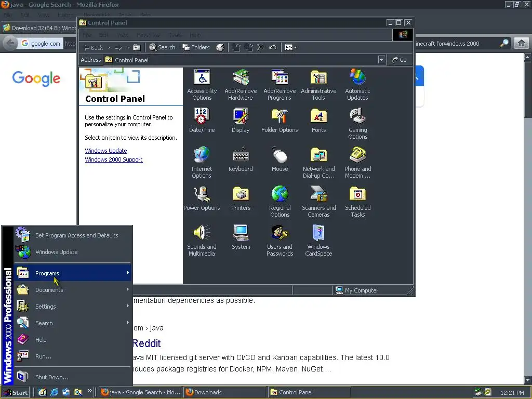Open the System applet

(241, 237)
